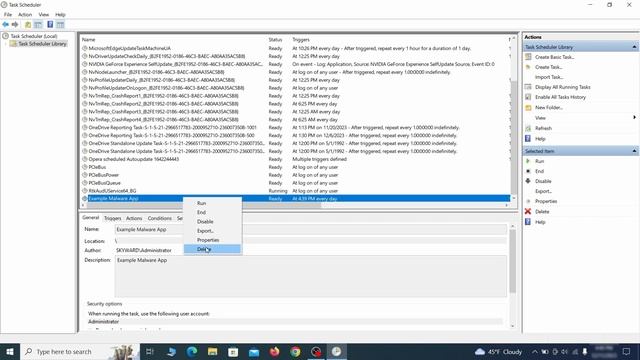Select Task Scheduler Library tree node
The image size is (640, 360).
pyautogui.click(x=42, y=44)
